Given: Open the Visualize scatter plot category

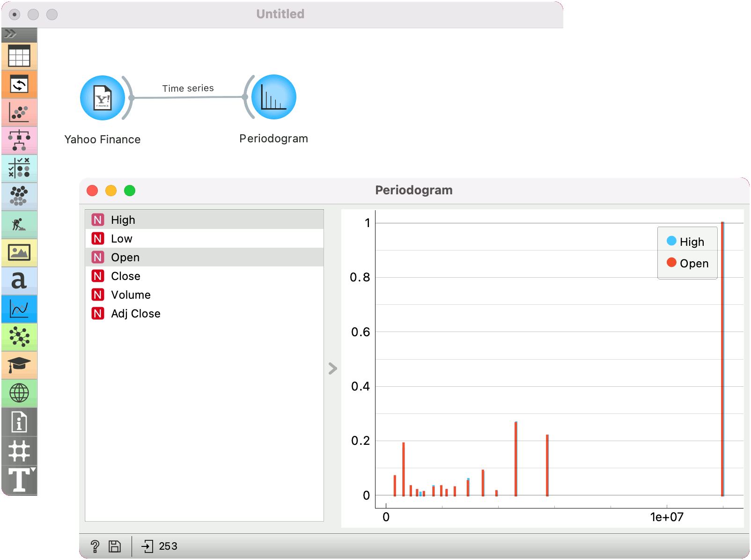Looking at the screenshot, I should pos(19,113).
